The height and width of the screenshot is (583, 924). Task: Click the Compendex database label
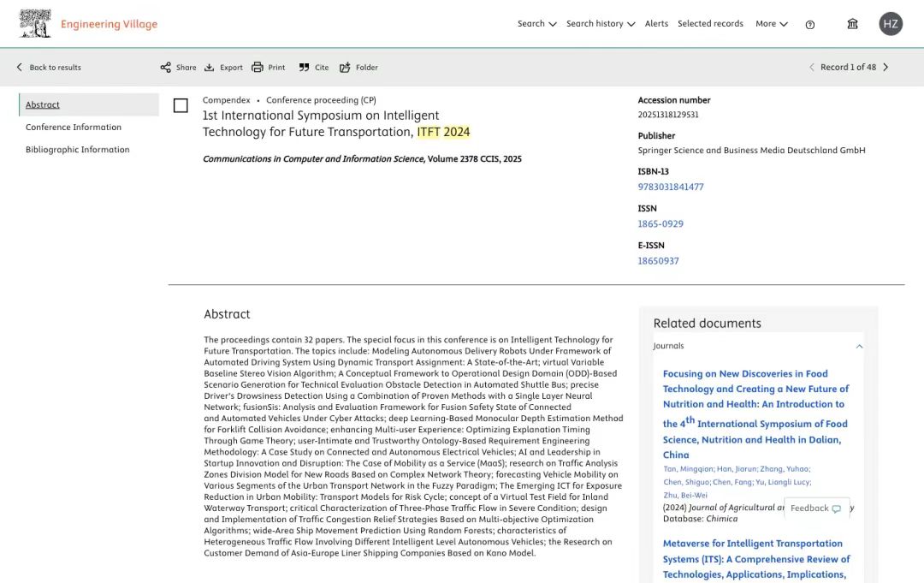tap(226, 100)
